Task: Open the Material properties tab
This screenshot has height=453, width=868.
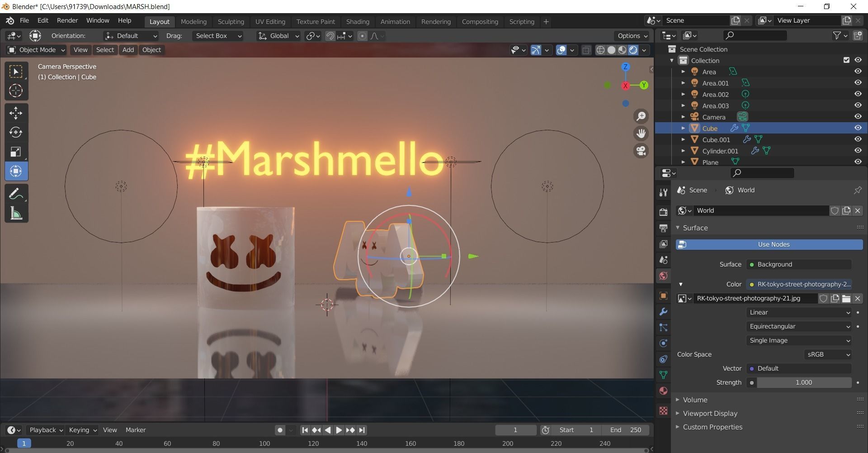Action: [x=663, y=391]
